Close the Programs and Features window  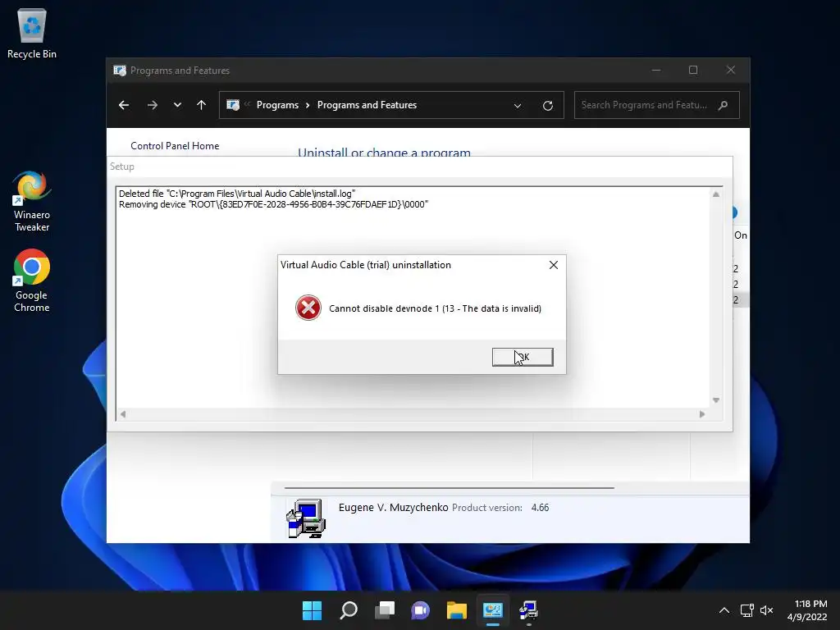tap(731, 71)
